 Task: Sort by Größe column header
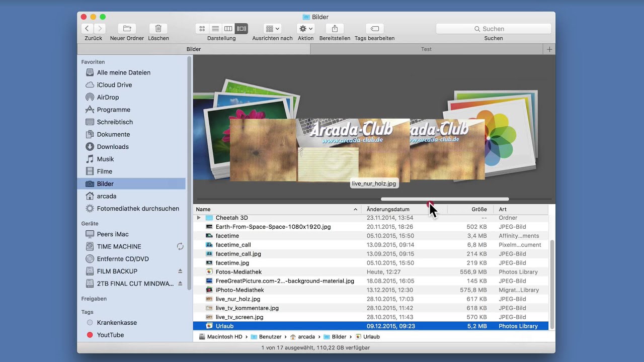pos(470,209)
